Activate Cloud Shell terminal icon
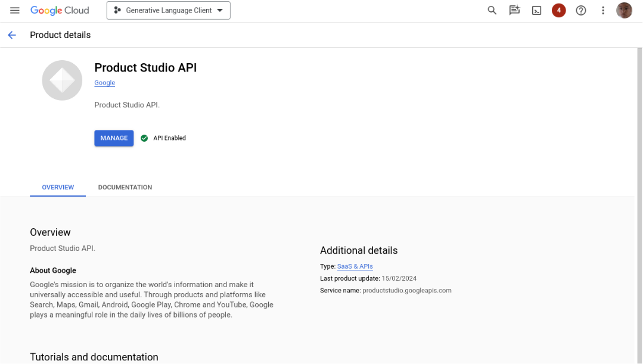This screenshot has height=364, width=643. pyautogui.click(x=536, y=11)
